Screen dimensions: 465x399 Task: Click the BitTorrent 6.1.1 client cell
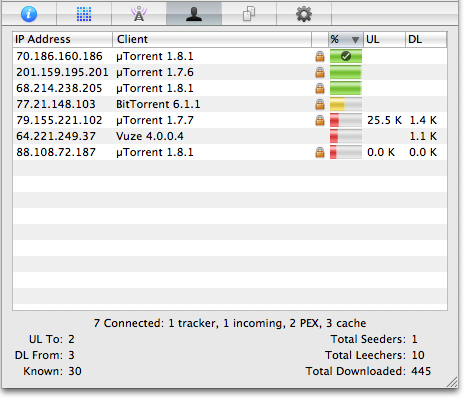click(158, 104)
